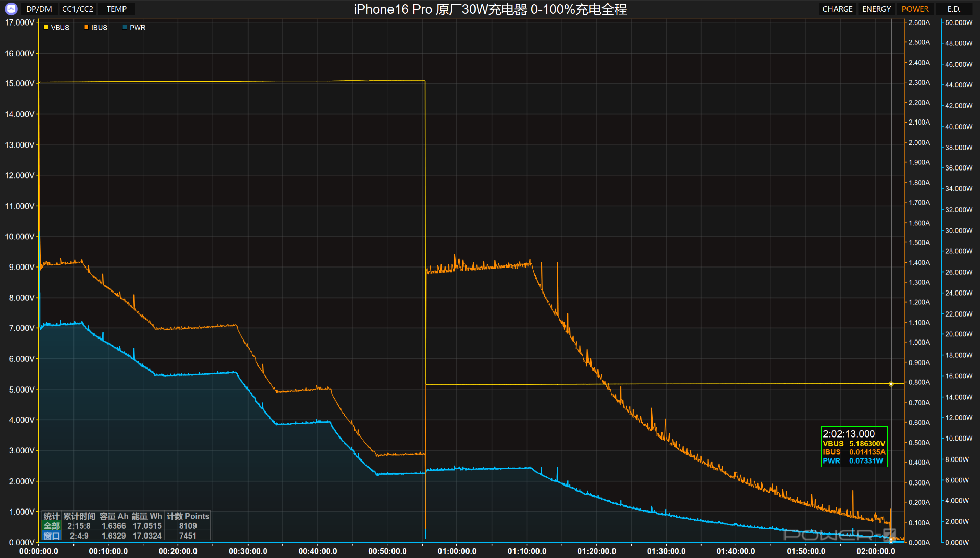Image resolution: width=980 pixels, height=558 pixels.
Task: Click the dark blue PWR legend swatch
Action: coord(125,28)
